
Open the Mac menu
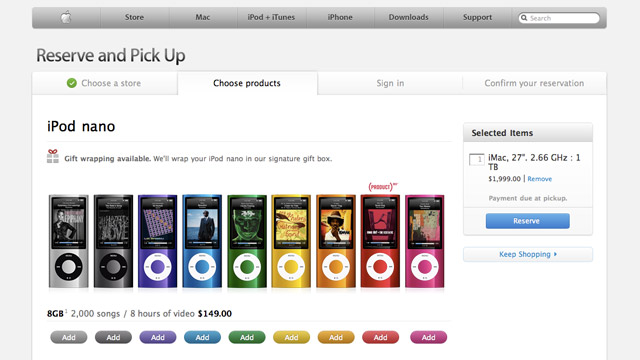202,17
